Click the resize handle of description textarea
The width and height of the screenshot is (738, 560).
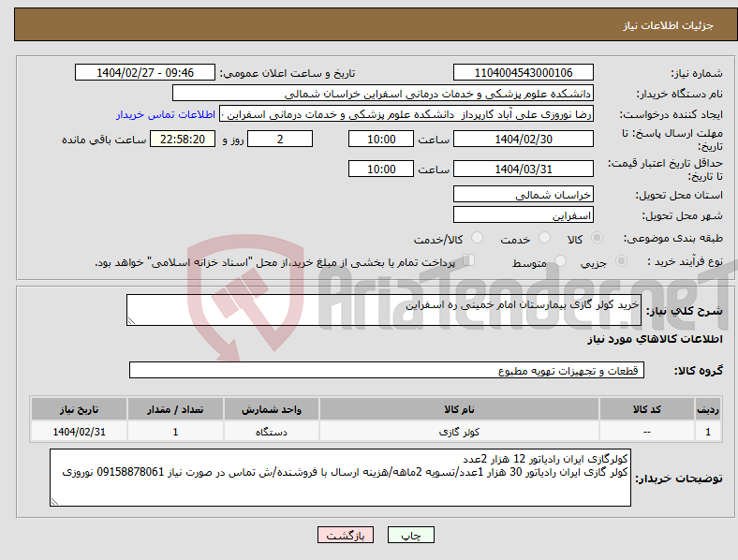tap(131, 321)
